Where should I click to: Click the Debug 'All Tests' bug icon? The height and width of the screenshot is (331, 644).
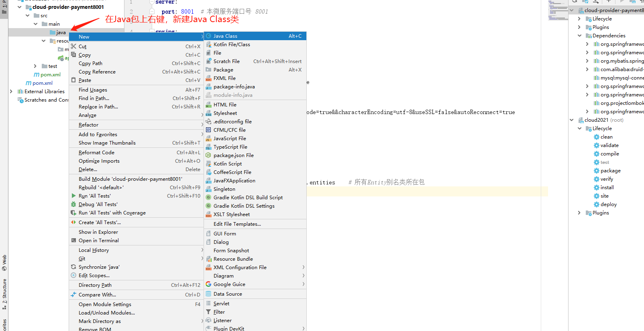coord(73,204)
